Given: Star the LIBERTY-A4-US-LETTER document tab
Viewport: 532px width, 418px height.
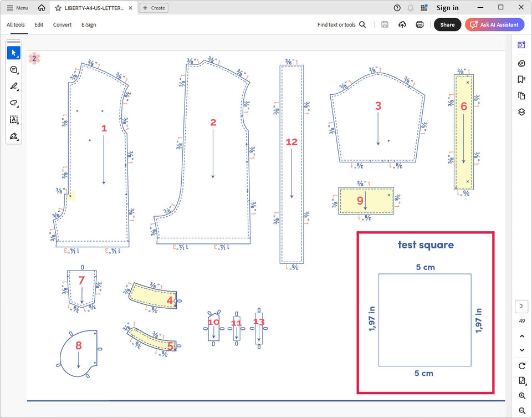Looking at the screenshot, I should (x=58, y=8).
